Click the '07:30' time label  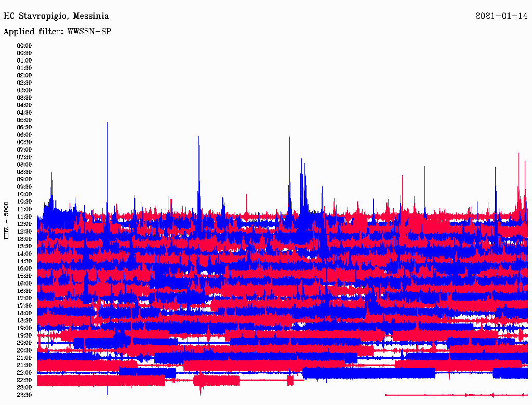(x=24, y=157)
